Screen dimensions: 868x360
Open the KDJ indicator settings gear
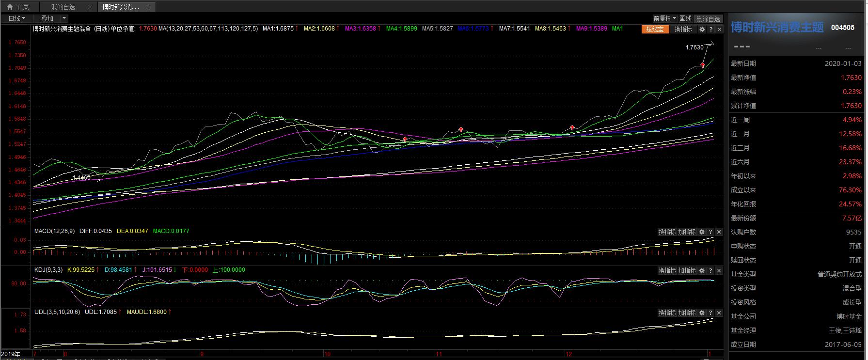(x=702, y=271)
